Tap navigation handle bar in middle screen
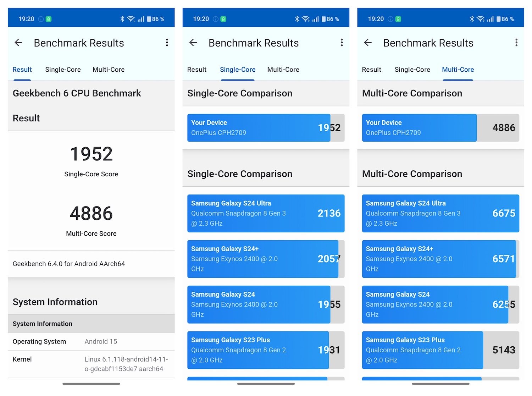The image size is (532, 396). pos(266,384)
